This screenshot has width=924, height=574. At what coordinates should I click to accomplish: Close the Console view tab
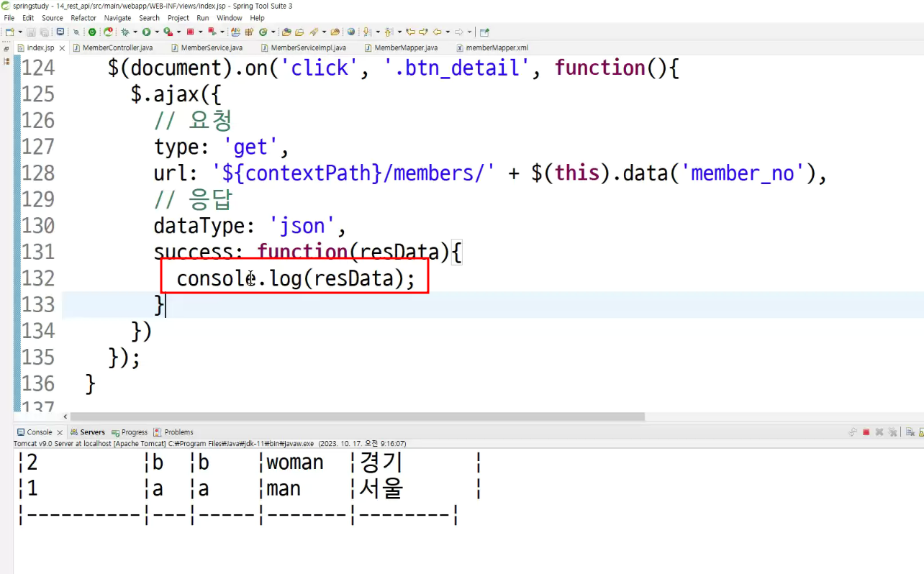coord(60,432)
